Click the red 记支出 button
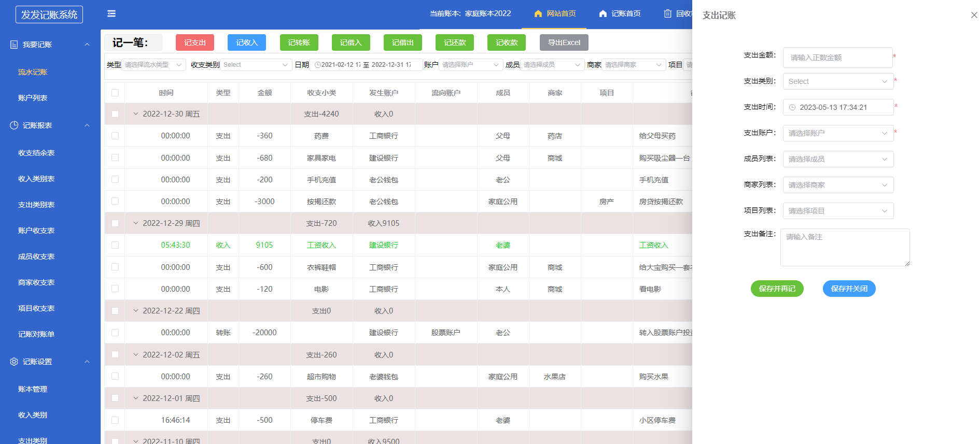 (195, 42)
